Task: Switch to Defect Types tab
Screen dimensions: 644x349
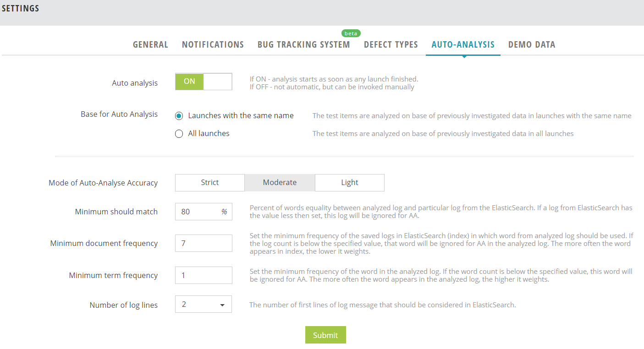Action: pos(391,44)
